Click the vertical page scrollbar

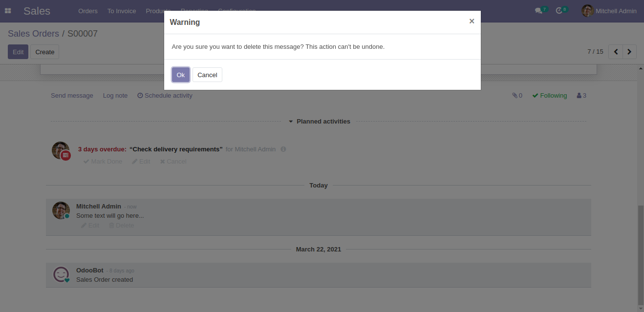pos(641,254)
